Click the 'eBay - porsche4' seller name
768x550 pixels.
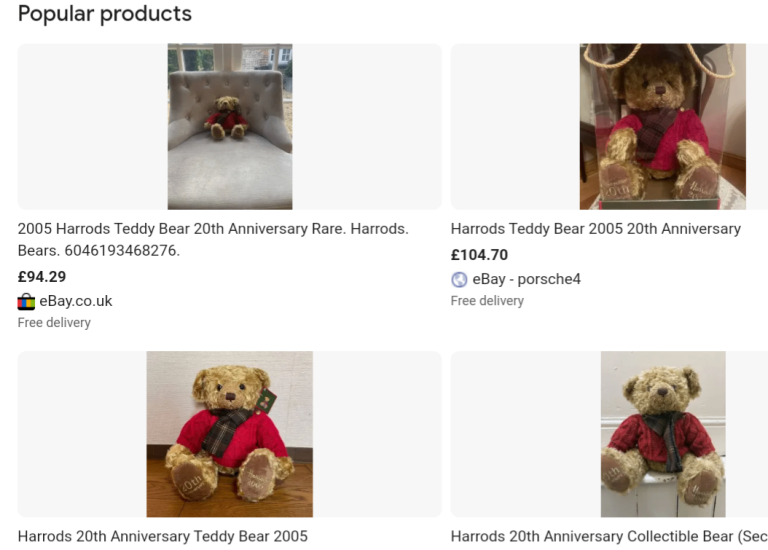(x=527, y=279)
